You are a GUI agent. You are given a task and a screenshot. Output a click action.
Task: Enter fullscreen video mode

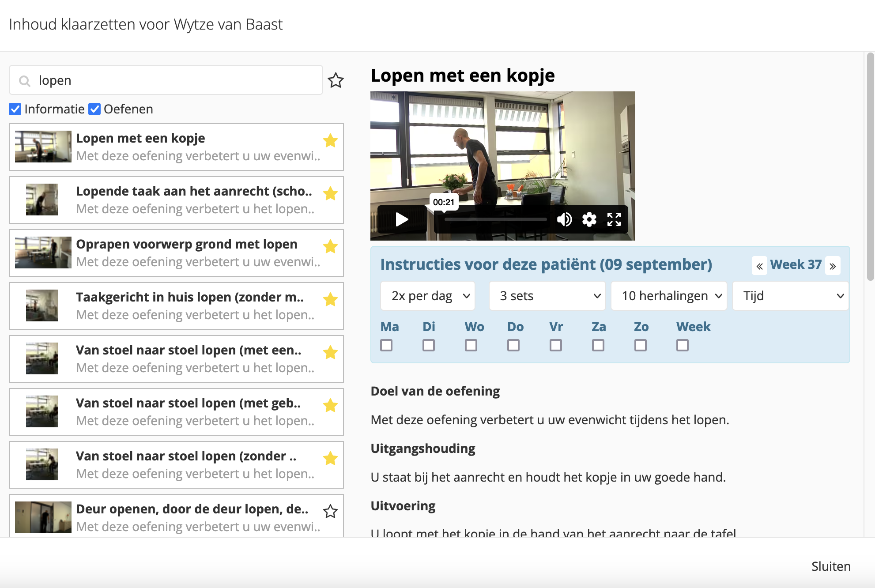pos(614,219)
